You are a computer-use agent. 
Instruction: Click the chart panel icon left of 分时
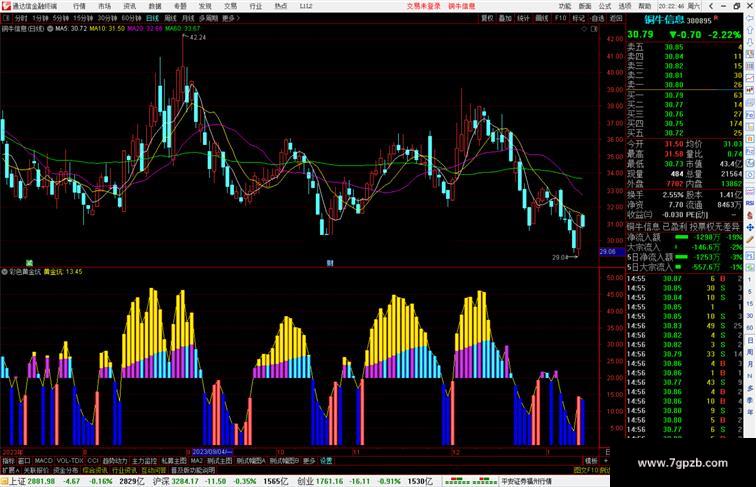pyautogui.click(x=6, y=18)
